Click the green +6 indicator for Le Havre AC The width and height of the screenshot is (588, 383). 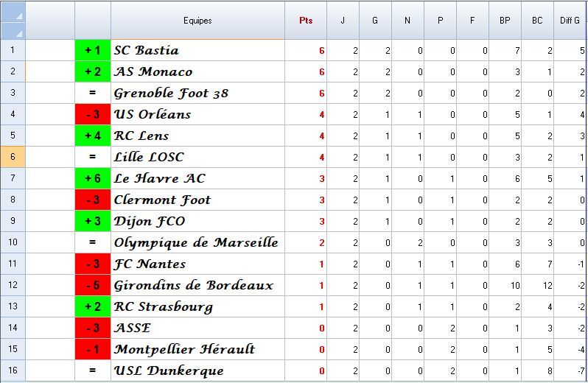(x=93, y=178)
